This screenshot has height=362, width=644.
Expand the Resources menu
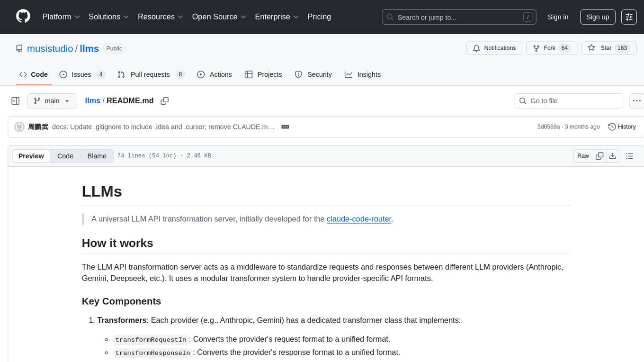(x=161, y=17)
